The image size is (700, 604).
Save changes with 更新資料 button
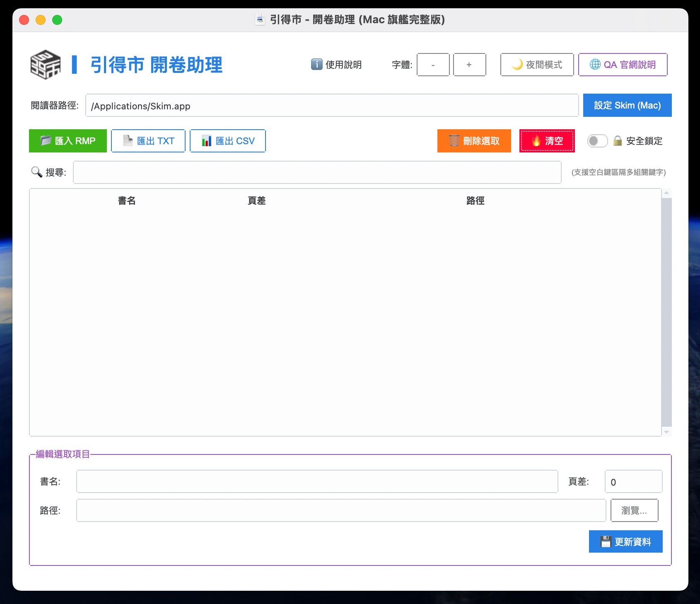(625, 541)
